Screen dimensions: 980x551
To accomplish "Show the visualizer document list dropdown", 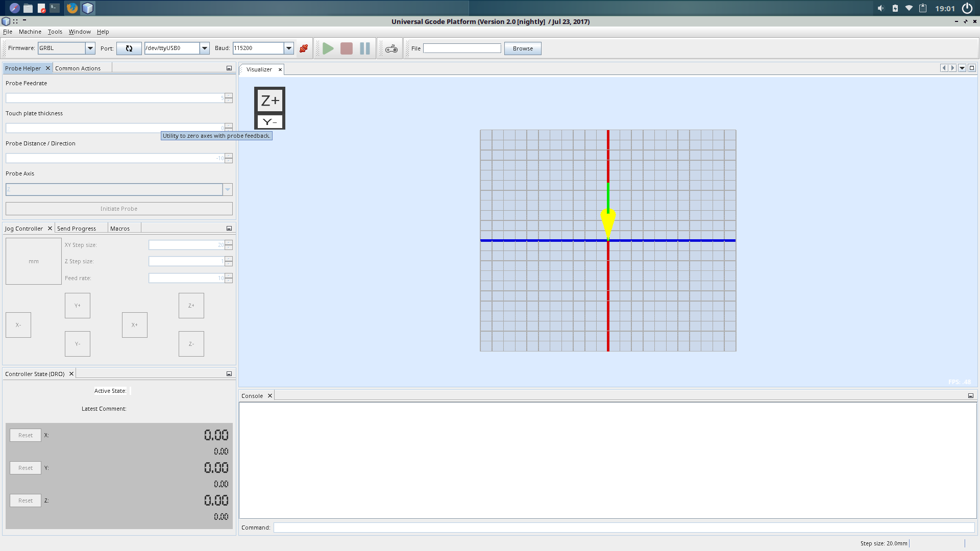I will 962,68.
